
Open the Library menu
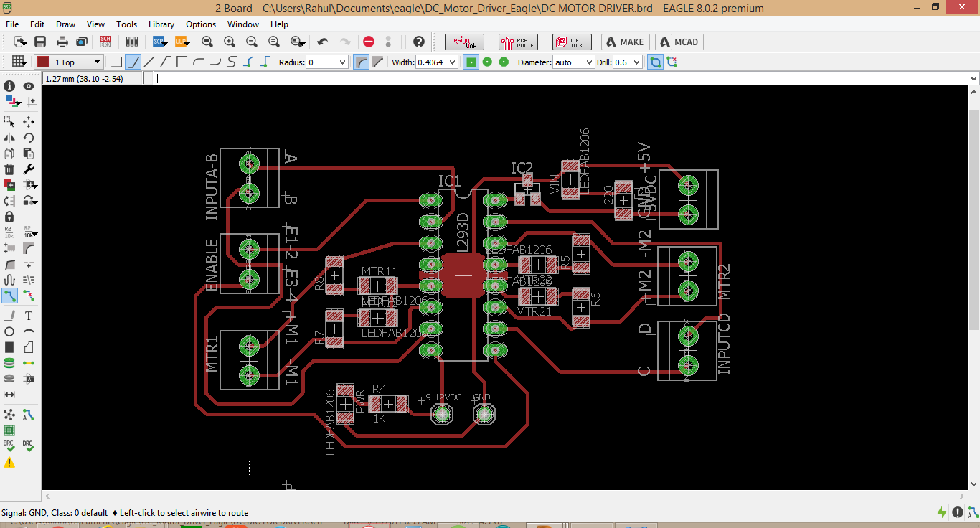(x=161, y=24)
